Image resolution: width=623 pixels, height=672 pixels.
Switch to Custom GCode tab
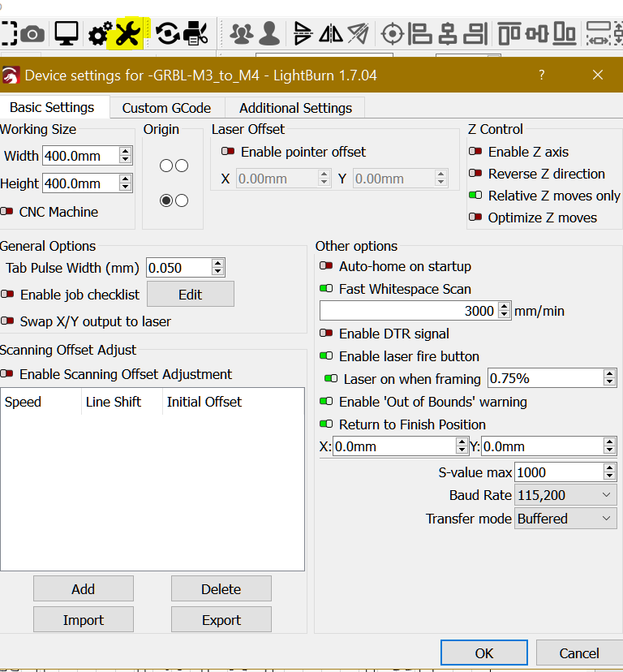pos(166,108)
